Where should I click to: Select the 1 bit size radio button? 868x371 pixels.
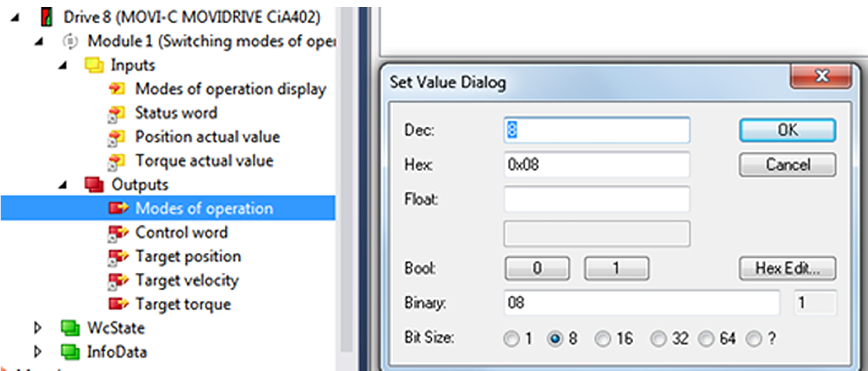511,339
